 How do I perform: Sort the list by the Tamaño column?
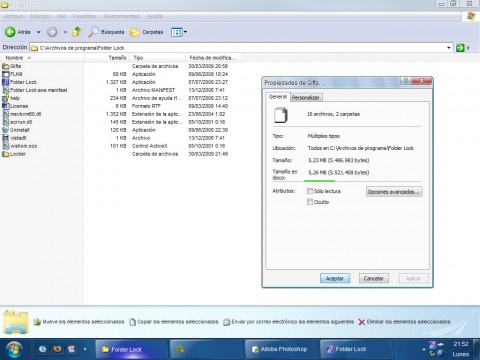pos(107,58)
